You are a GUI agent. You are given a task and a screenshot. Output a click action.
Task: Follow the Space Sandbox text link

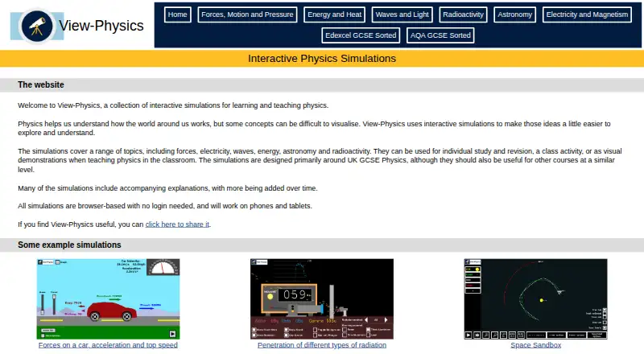(x=535, y=345)
